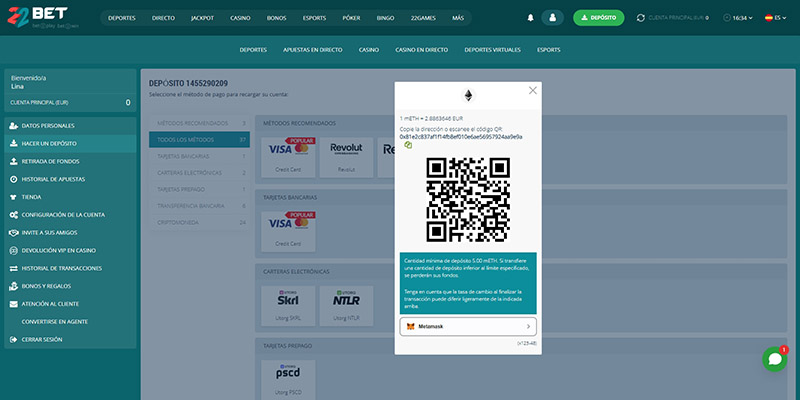
Task: Select Carteras Electrónicas filter tab
Action: (x=199, y=173)
